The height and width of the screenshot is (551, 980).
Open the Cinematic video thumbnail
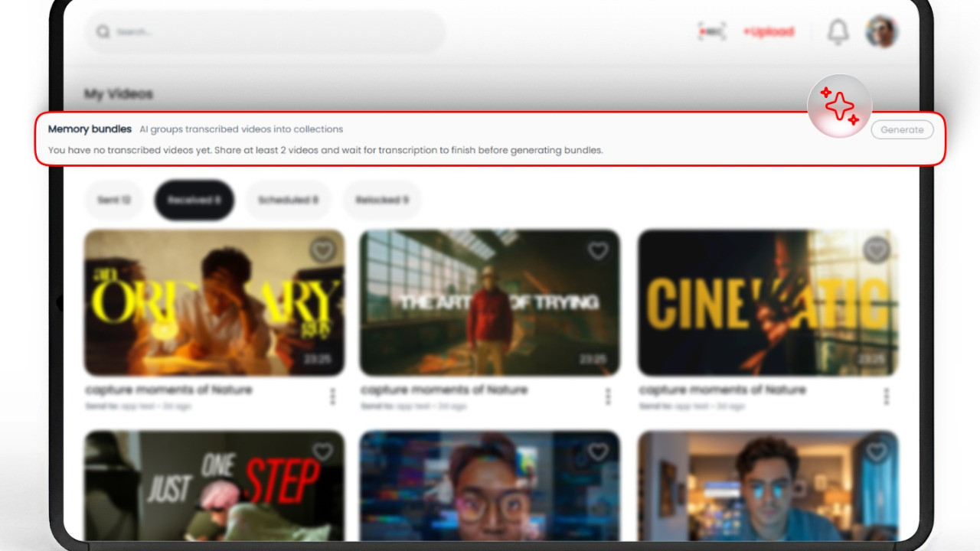tap(768, 302)
